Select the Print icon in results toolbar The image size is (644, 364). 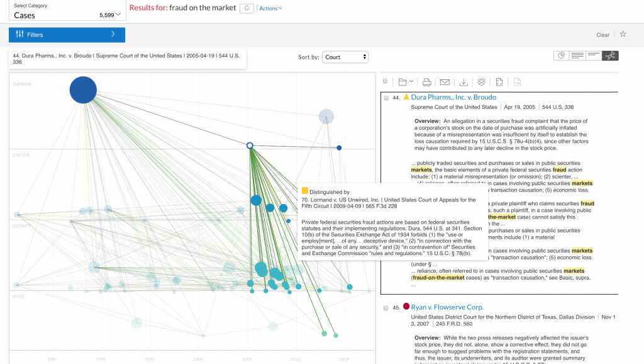(426, 82)
